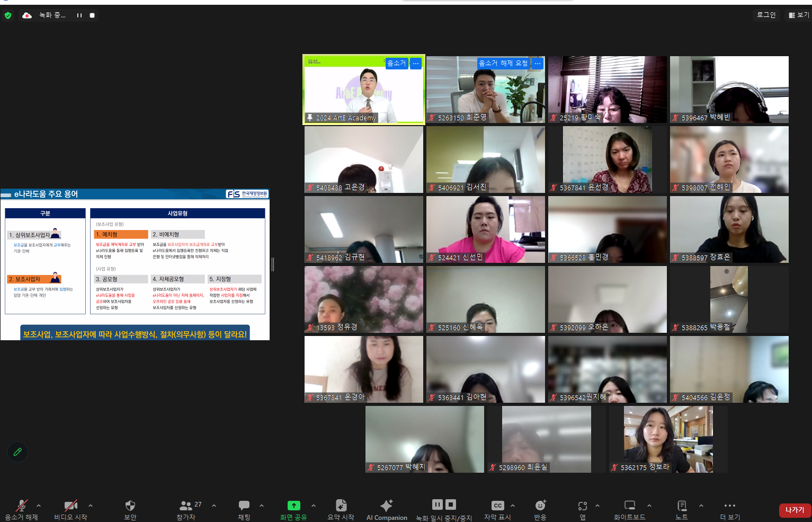Stop recording in the bottom toolbar

(451, 505)
